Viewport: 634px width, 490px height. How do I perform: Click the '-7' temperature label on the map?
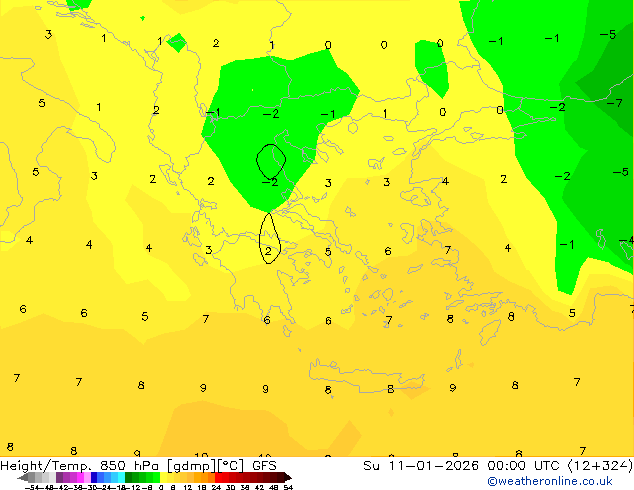tap(615, 103)
